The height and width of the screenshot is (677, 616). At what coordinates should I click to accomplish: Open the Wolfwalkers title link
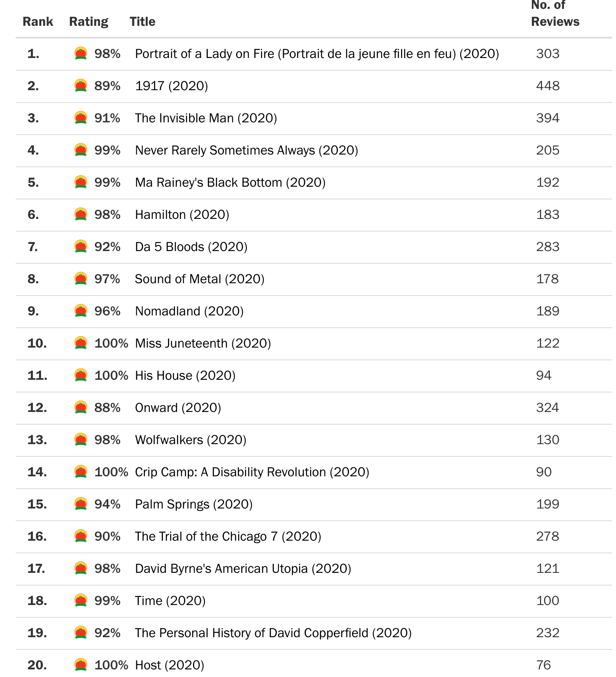pos(190,440)
